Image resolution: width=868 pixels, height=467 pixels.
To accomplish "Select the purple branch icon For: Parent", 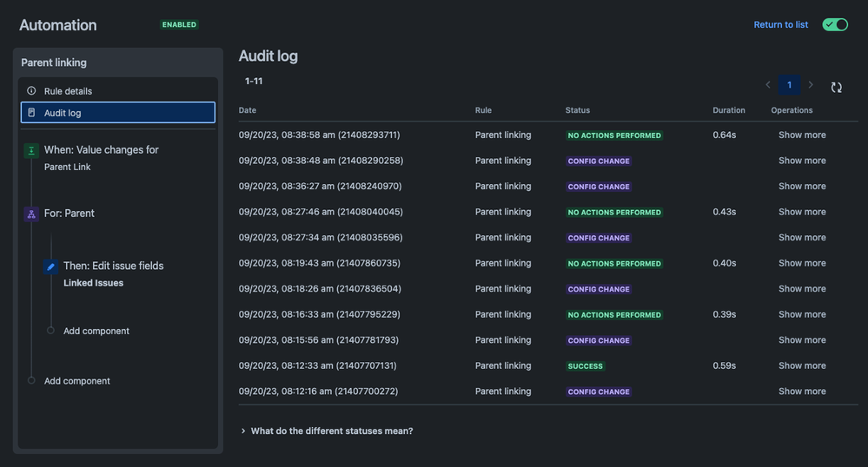I will click(x=31, y=214).
